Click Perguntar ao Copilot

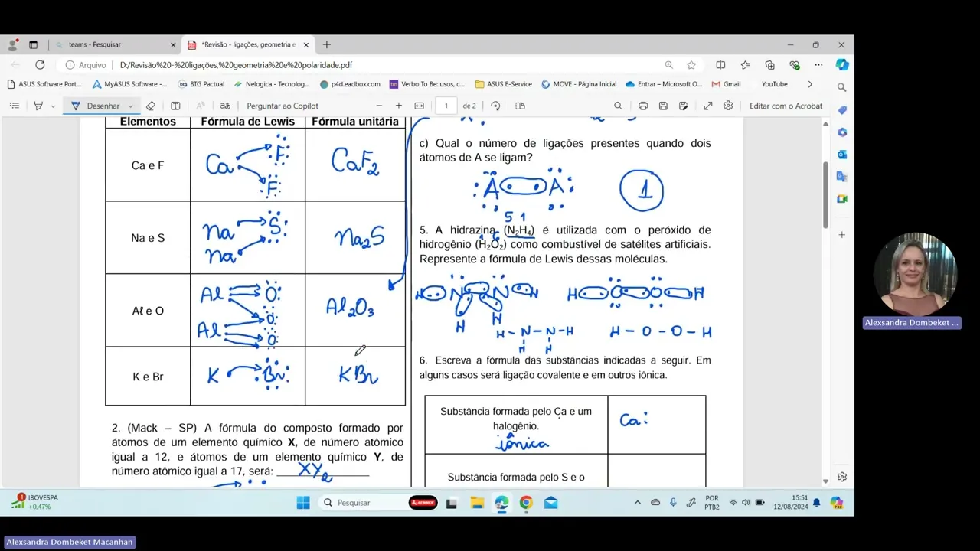click(283, 106)
